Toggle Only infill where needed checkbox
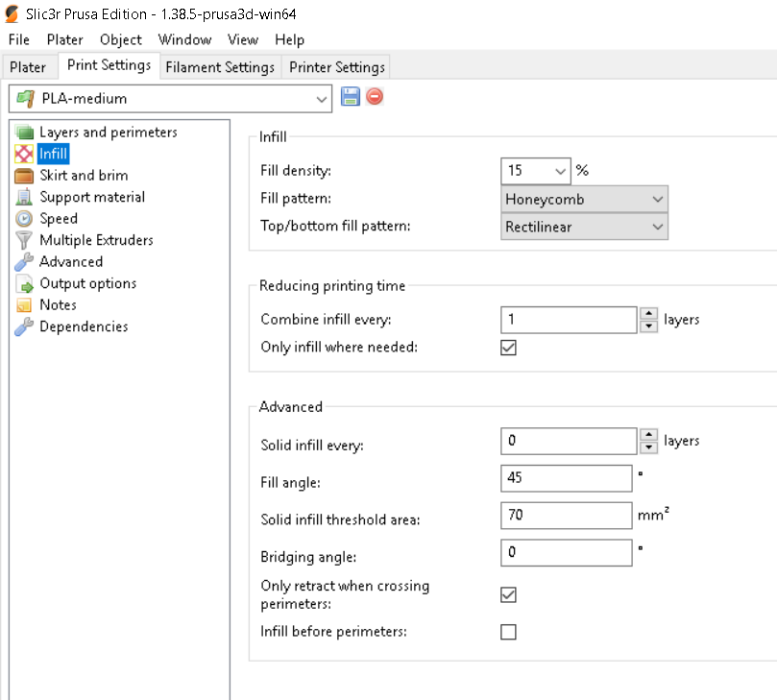The height and width of the screenshot is (700, 777). 508,348
